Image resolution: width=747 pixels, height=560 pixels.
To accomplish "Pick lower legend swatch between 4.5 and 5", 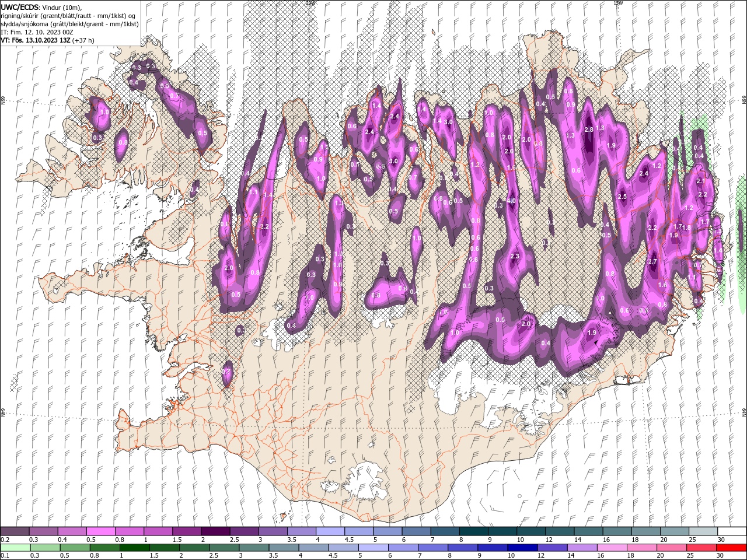I will pyautogui.click(x=345, y=548).
